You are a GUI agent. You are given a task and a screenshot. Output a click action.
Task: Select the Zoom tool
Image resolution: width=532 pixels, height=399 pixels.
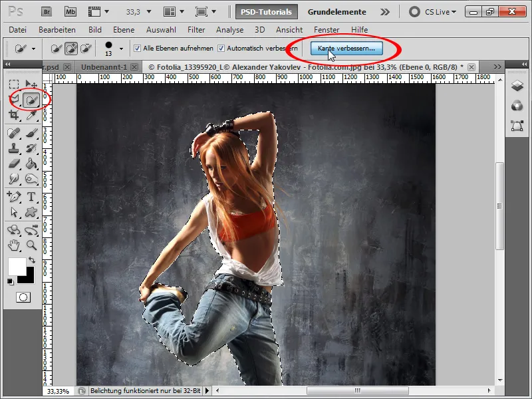31,245
